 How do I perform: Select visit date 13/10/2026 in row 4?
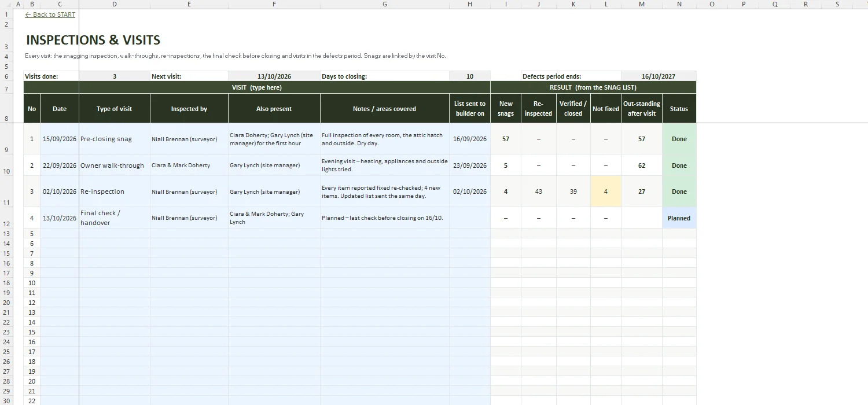[60, 218]
